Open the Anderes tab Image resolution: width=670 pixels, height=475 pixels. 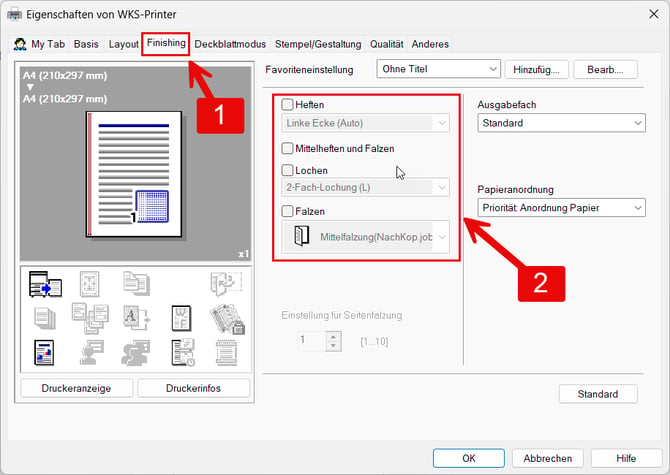tap(430, 44)
